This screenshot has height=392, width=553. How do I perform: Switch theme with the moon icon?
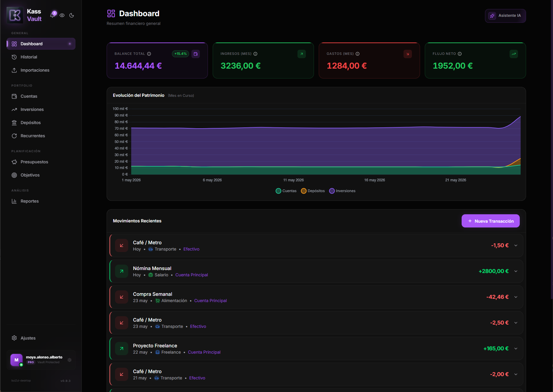coord(72,15)
